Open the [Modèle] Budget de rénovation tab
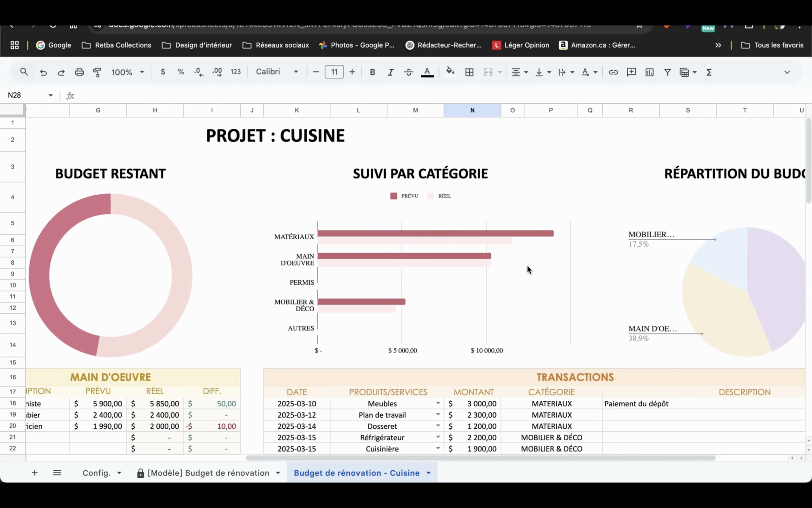812x508 pixels. point(208,473)
